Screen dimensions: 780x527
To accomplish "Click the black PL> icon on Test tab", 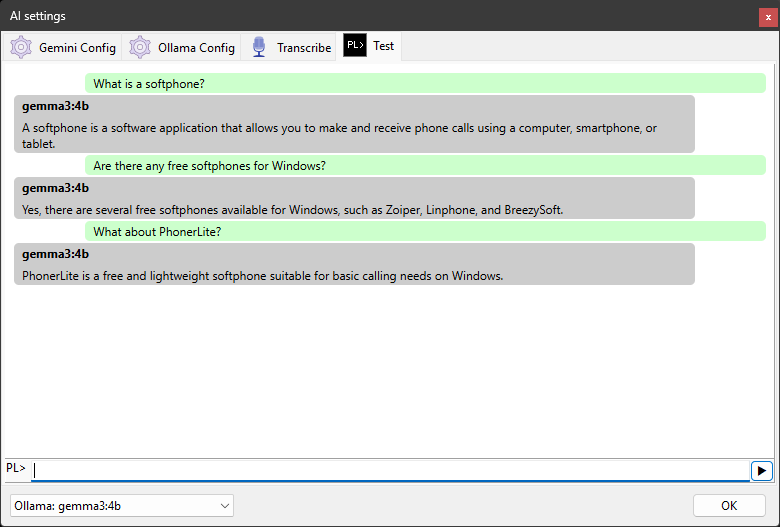I will point(354,46).
